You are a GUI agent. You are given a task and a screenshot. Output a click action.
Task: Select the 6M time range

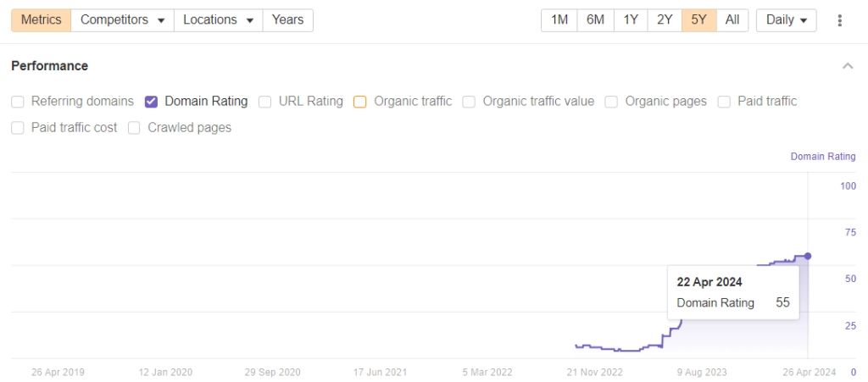[595, 20]
